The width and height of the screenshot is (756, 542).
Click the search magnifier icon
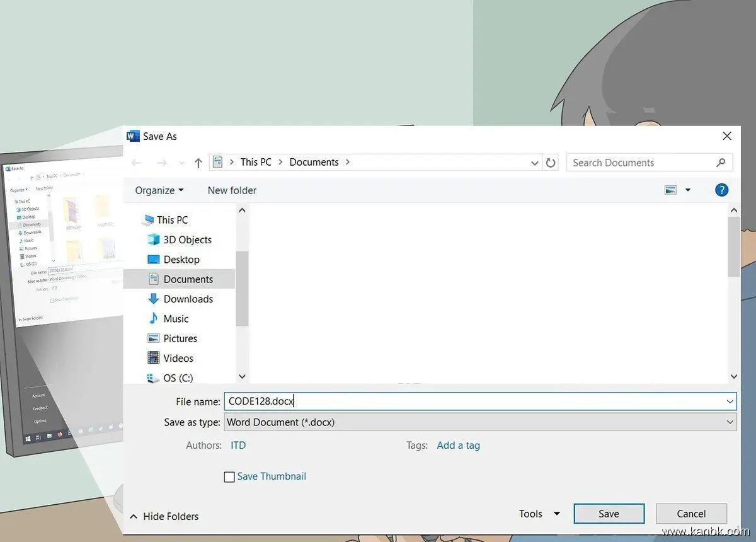(x=721, y=163)
